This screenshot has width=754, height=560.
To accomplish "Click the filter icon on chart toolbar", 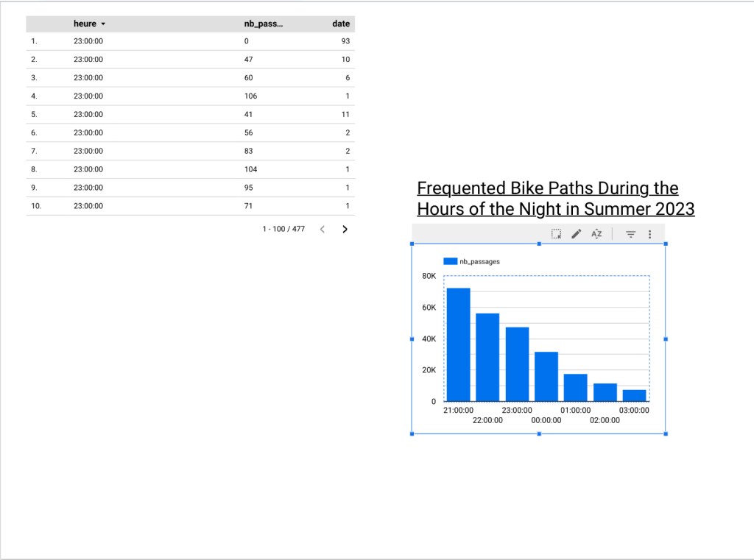I will click(631, 234).
